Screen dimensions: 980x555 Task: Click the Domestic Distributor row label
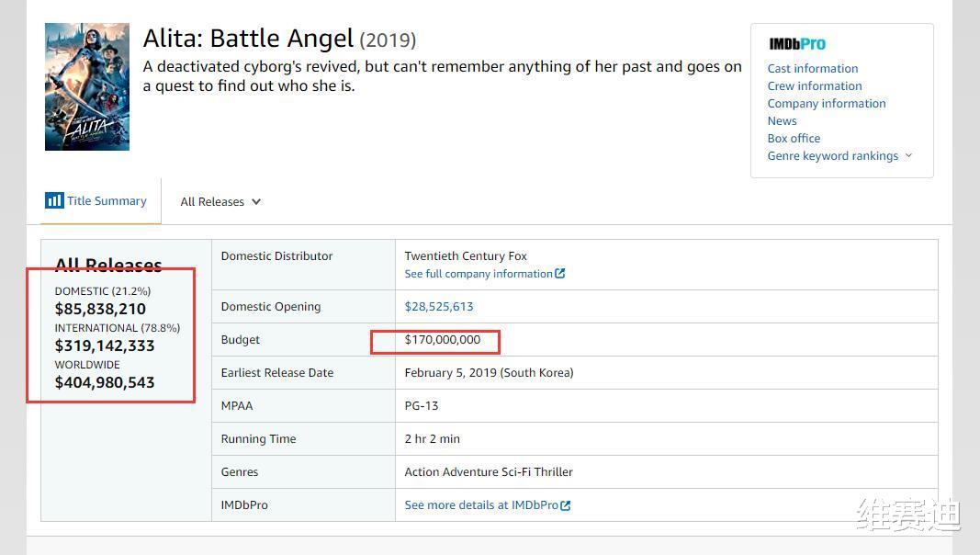(276, 256)
